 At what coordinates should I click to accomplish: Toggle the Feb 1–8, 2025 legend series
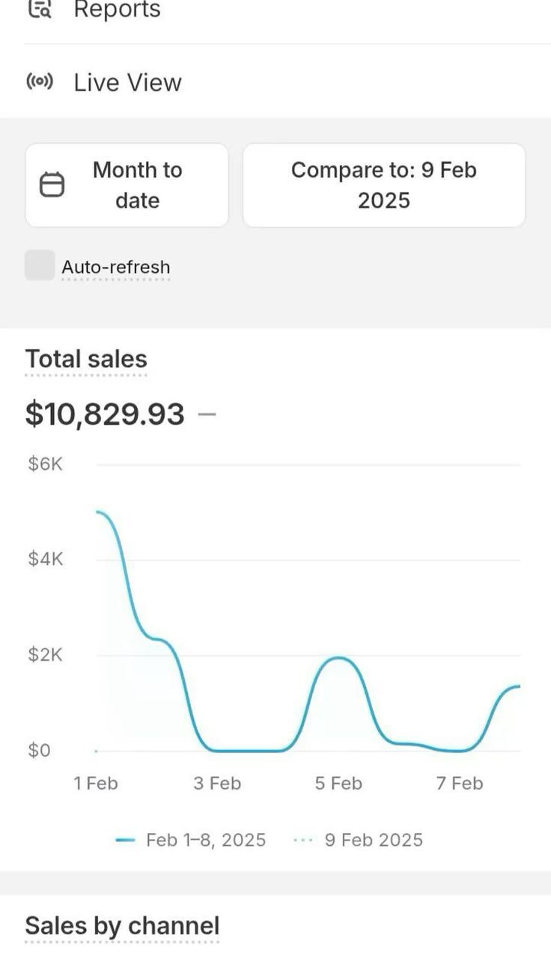point(205,840)
